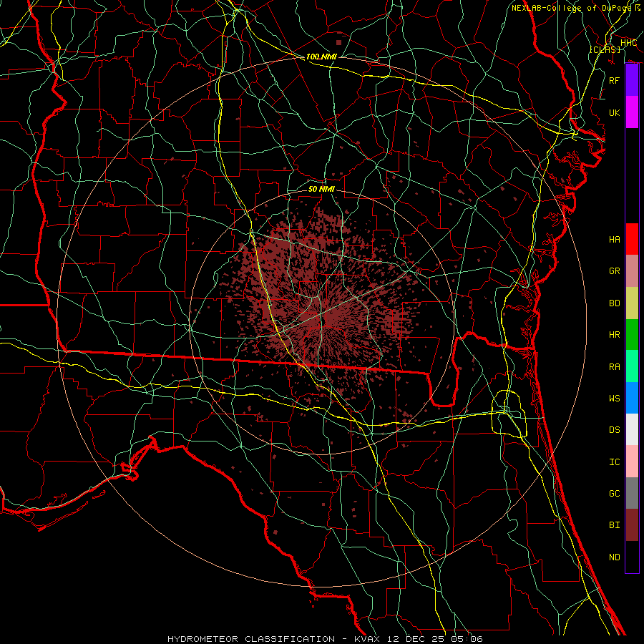This screenshot has width=644, height=644.
Task: Click the RF legend label
Action: coord(615,80)
